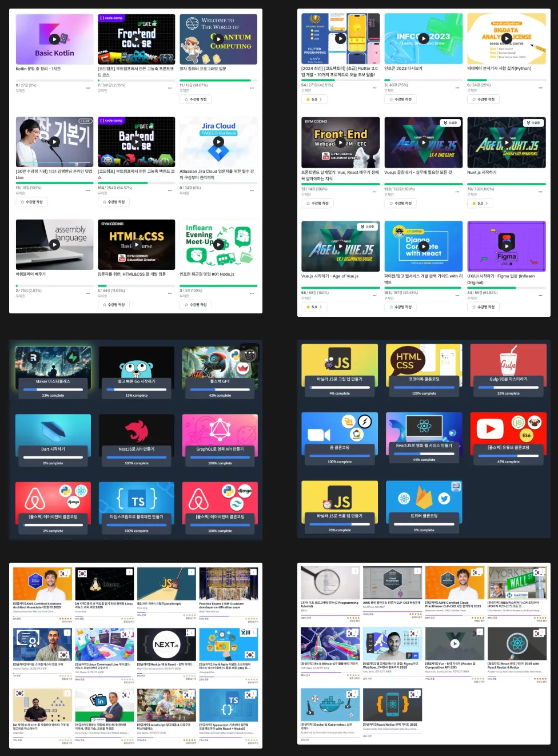Open more options for Basic Kotlin course
558x756 pixels.
[x=88, y=88]
